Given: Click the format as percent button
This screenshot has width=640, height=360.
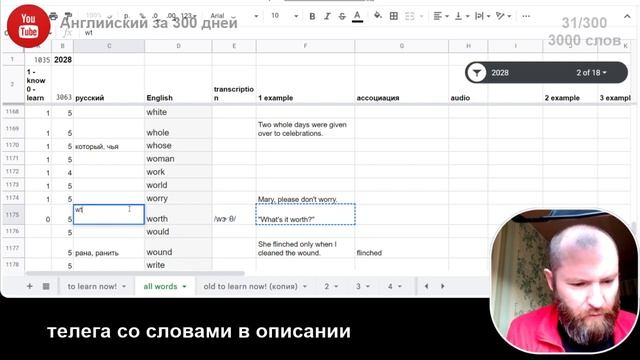Looking at the screenshot, I should click(x=142, y=16).
